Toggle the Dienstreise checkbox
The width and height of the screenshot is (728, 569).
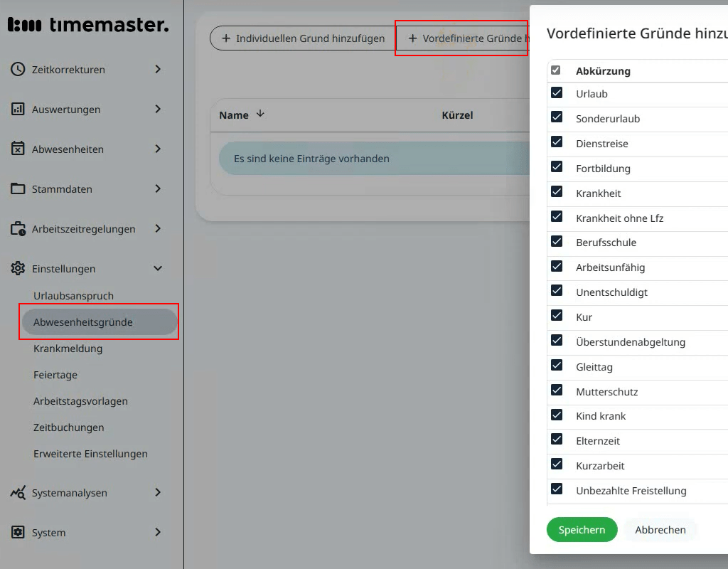click(x=557, y=143)
